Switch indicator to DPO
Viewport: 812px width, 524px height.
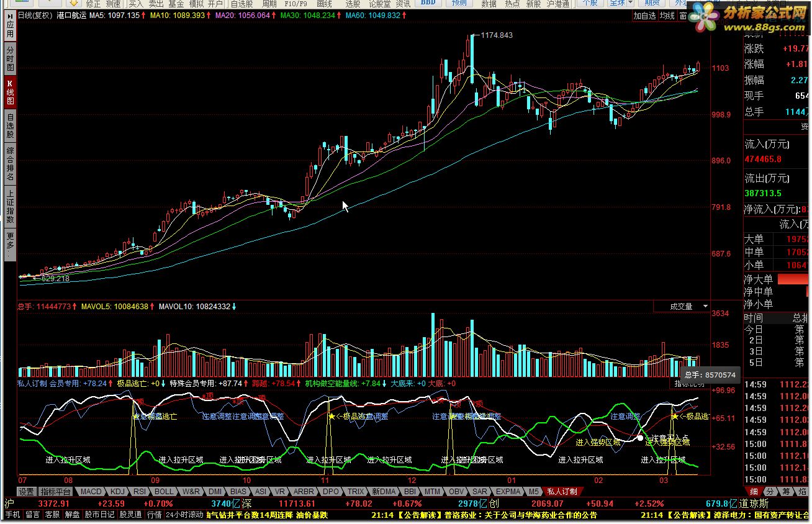click(x=332, y=491)
